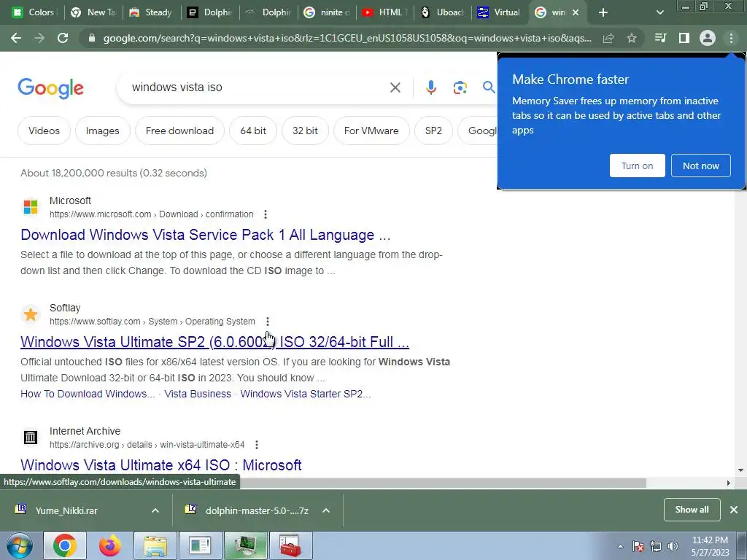Switch to the Uboachan tab
Image resolution: width=747 pixels, height=560 pixels.
pos(443,12)
